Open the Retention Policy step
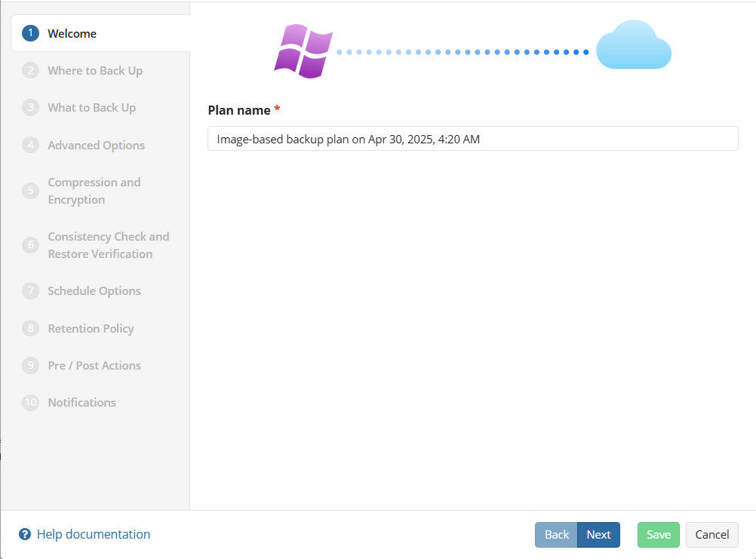 click(x=91, y=329)
